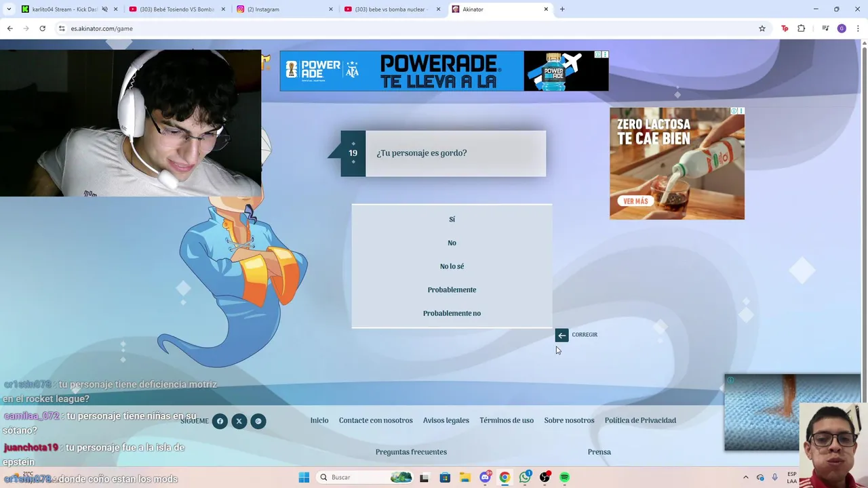Click the microphone icon in the system tray
Screen dimensions: 868x488
click(774, 477)
